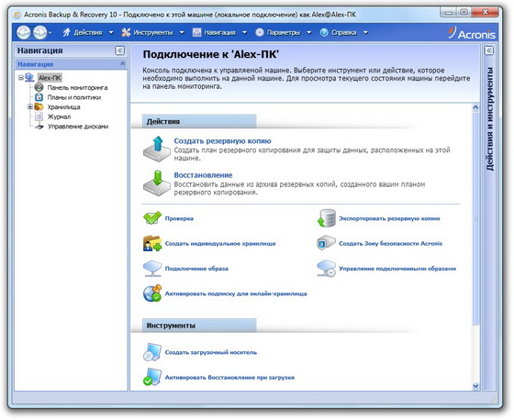The width and height of the screenshot is (514, 420).
Task: Select Панель мониторинга in navigation tree
Action: pyautogui.click(x=77, y=87)
